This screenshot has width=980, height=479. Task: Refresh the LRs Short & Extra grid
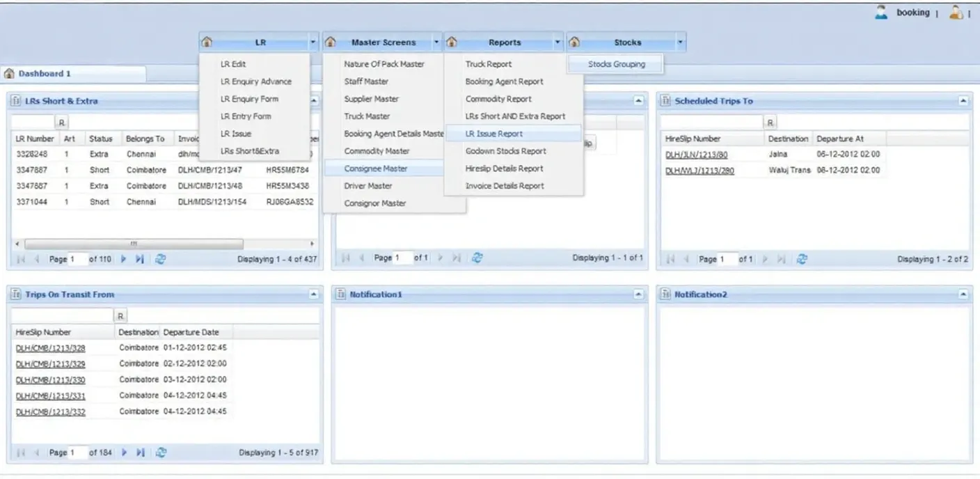[x=161, y=258]
